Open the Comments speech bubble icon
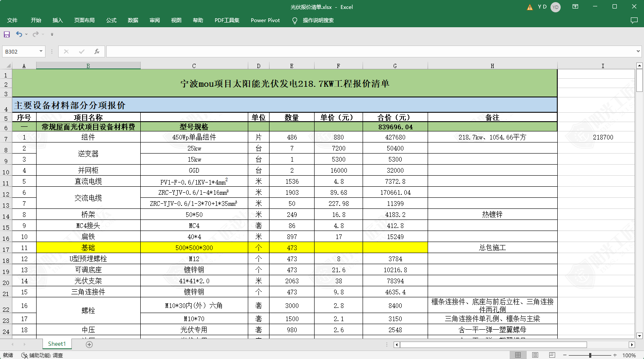Image resolution: width=644 pixels, height=359 pixels. (634, 20)
